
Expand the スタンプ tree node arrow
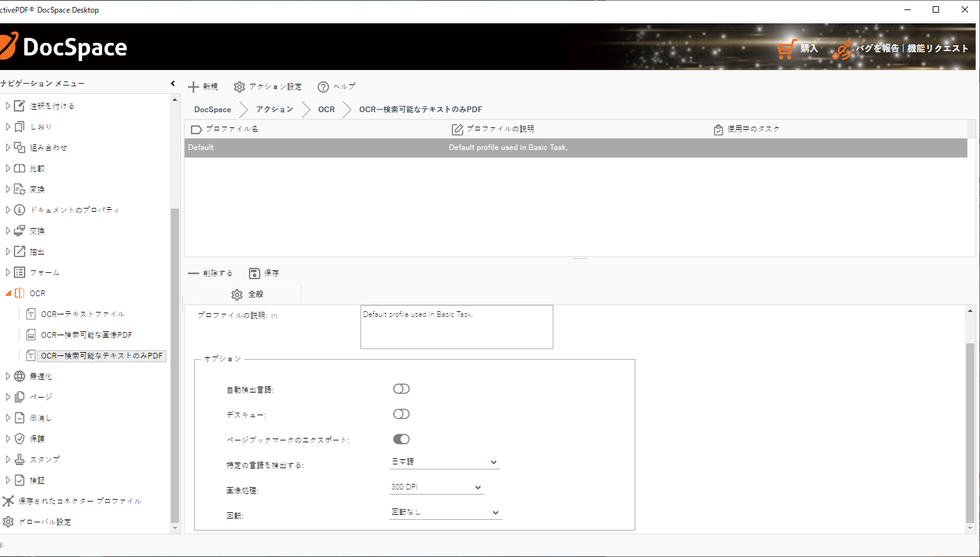pos(8,459)
